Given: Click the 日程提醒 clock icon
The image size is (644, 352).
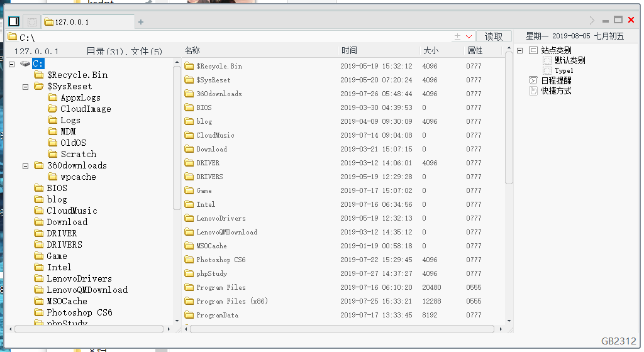Looking at the screenshot, I should click(x=533, y=80).
